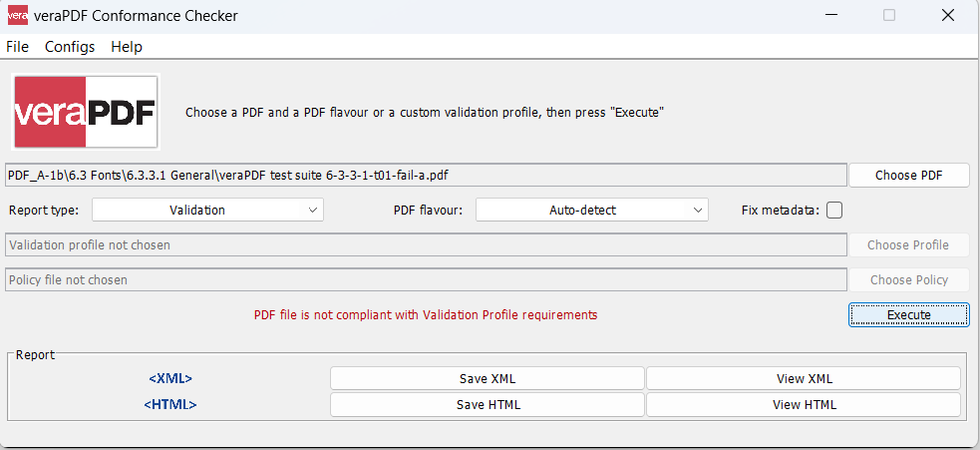980x450 pixels.
Task: Click the Choose PDF button
Action: point(909,176)
